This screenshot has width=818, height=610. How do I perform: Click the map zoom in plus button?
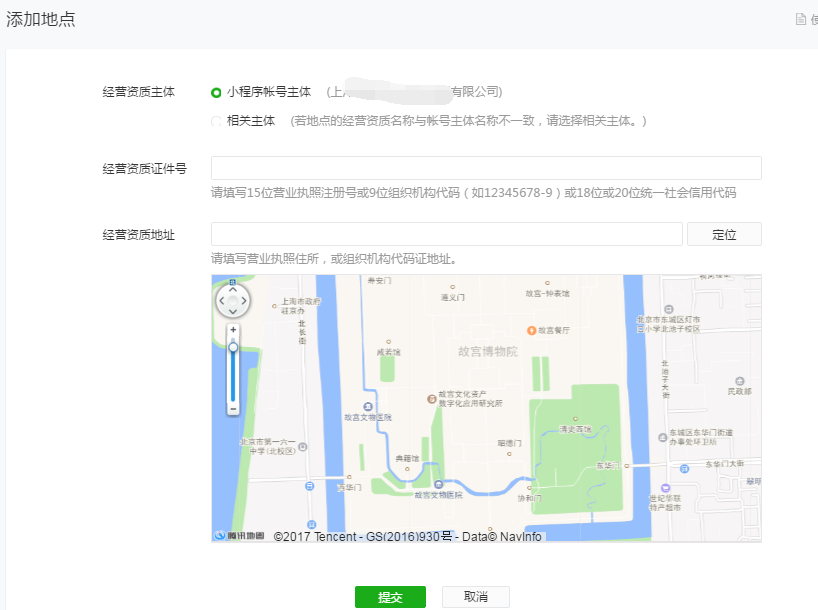[233, 329]
